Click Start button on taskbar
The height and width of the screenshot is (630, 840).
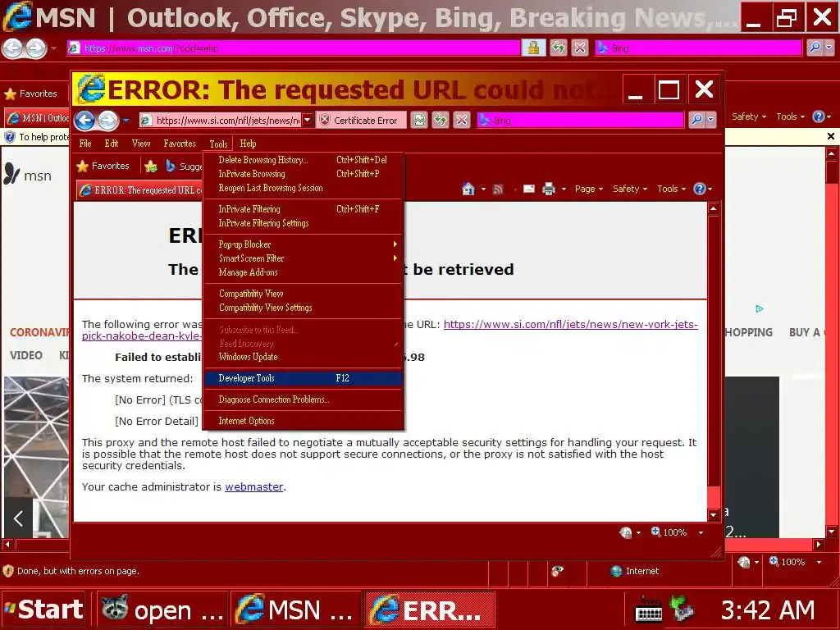click(x=43, y=609)
